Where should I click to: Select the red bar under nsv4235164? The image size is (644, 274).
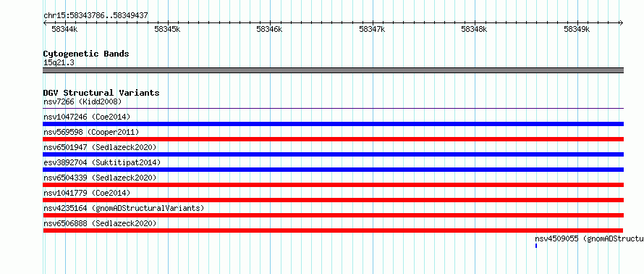click(x=334, y=215)
